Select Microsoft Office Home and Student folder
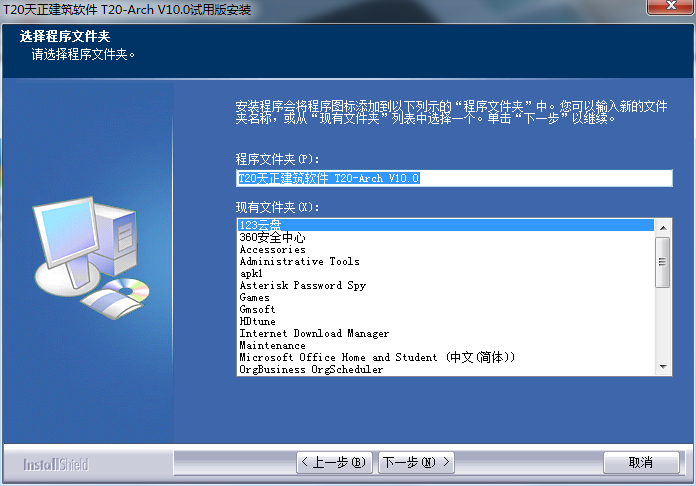696x486 pixels. pos(446,357)
